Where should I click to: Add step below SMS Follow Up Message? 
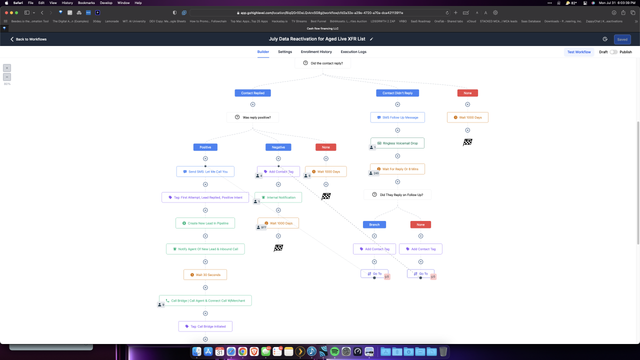pyautogui.click(x=398, y=130)
